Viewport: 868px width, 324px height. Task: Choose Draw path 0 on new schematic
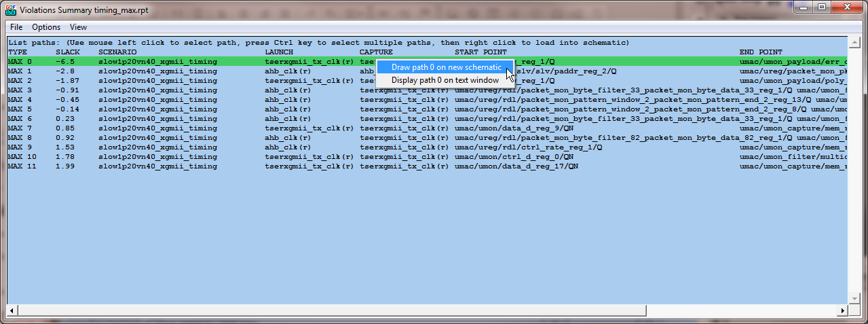pyautogui.click(x=446, y=67)
